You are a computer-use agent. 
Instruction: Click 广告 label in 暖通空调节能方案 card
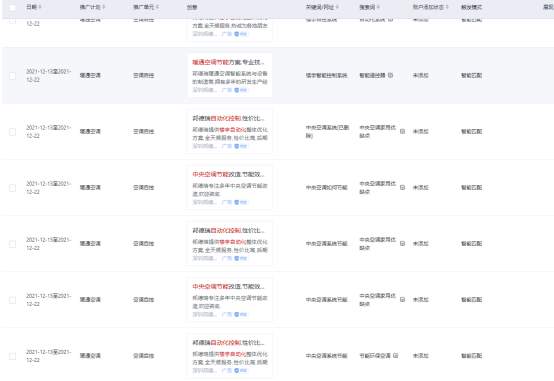(x=227, y=90)
